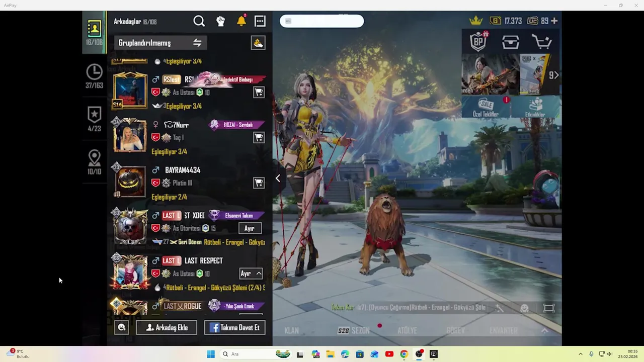Advance the event banners with 9 arrow
This screenshot has height=362, width=644.
coord(554,75)
